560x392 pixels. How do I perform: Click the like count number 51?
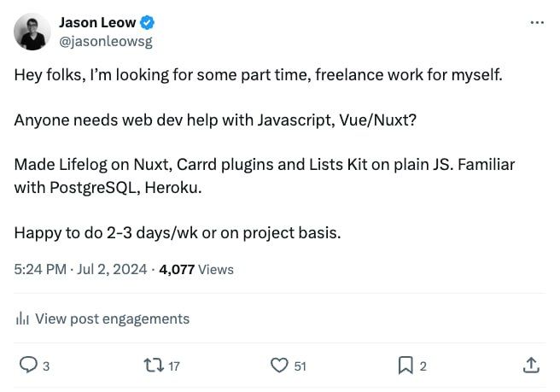[x=300, y=366]
